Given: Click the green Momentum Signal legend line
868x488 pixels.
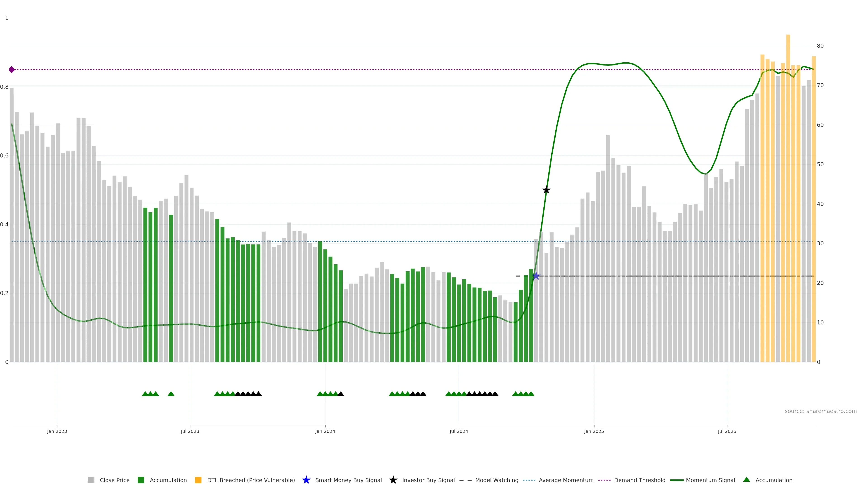Looking at the screenshot, I should click(677, 480).
